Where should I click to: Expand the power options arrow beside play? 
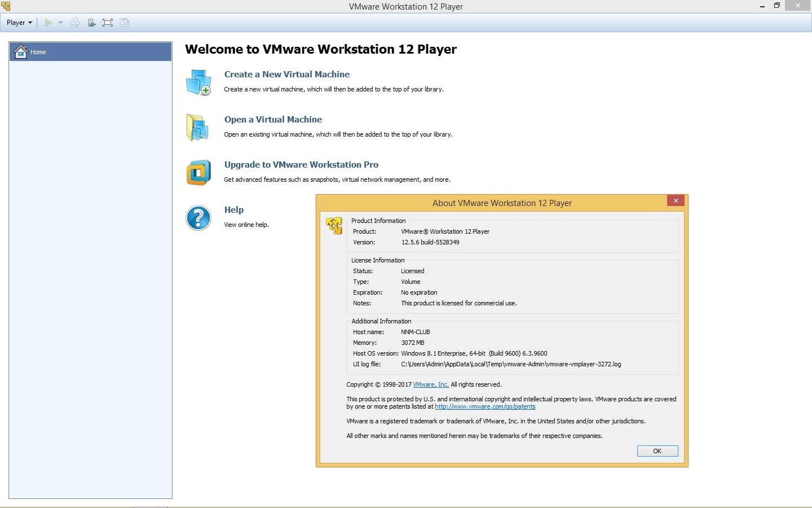coord(60,23)
